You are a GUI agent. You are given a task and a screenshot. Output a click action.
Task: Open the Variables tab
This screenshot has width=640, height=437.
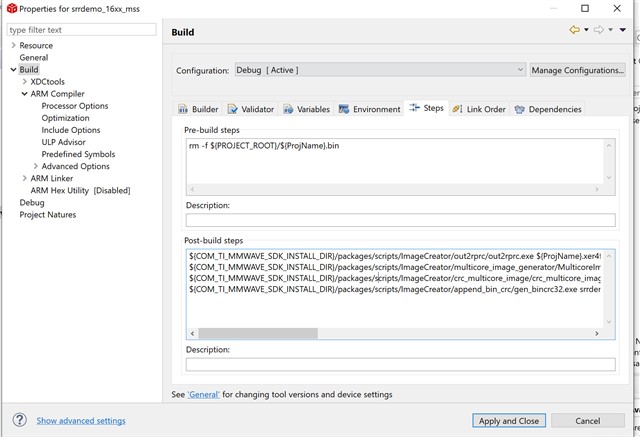306,109
